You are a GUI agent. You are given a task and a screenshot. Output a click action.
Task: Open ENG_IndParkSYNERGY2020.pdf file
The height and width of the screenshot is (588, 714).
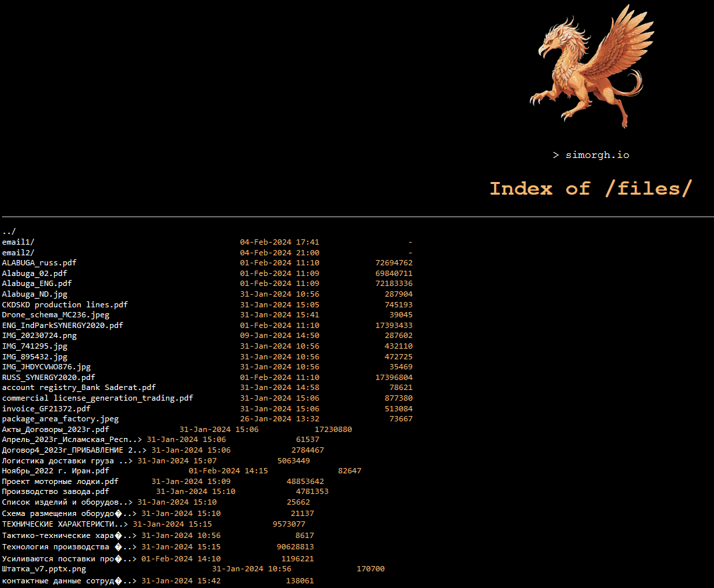pyautogui.click(x=63, y=325)
